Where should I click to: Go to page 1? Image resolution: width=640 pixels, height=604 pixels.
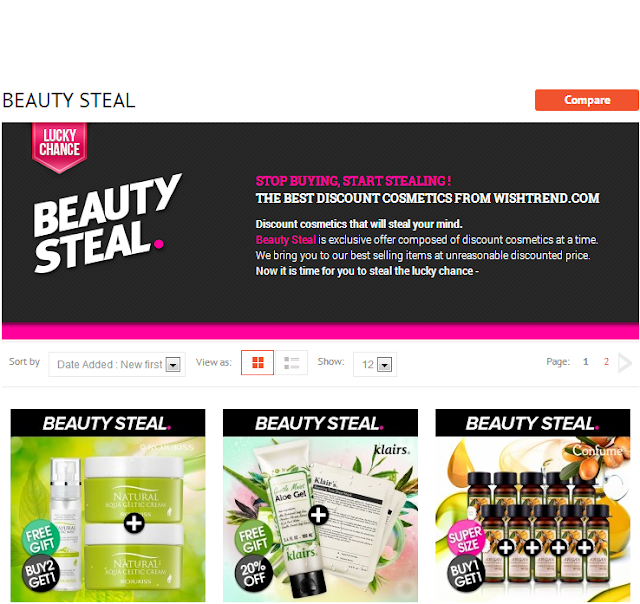[x=586, y=362]
